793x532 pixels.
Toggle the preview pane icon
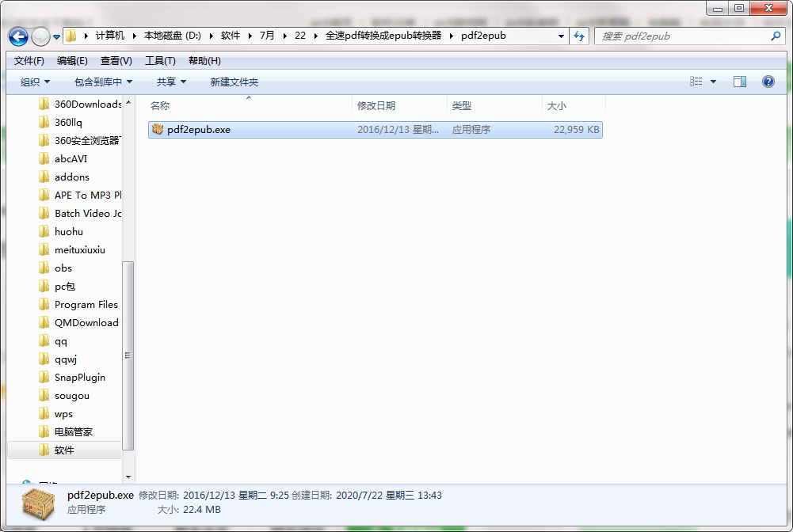(740, 82)
